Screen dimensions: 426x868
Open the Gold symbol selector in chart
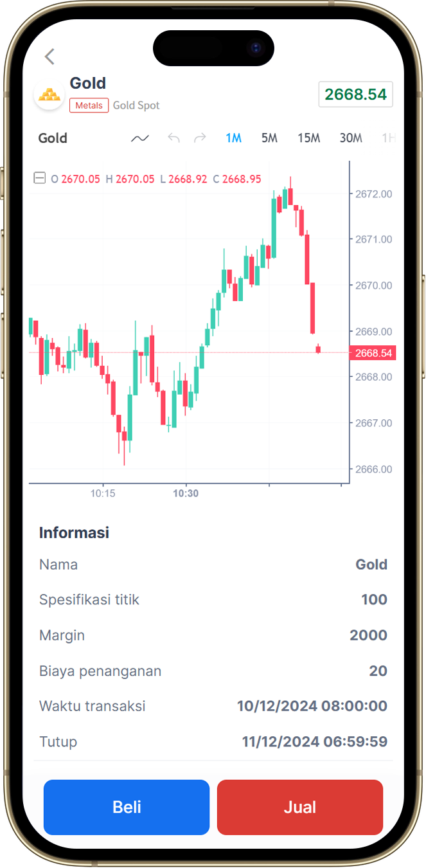coord(53,138)
